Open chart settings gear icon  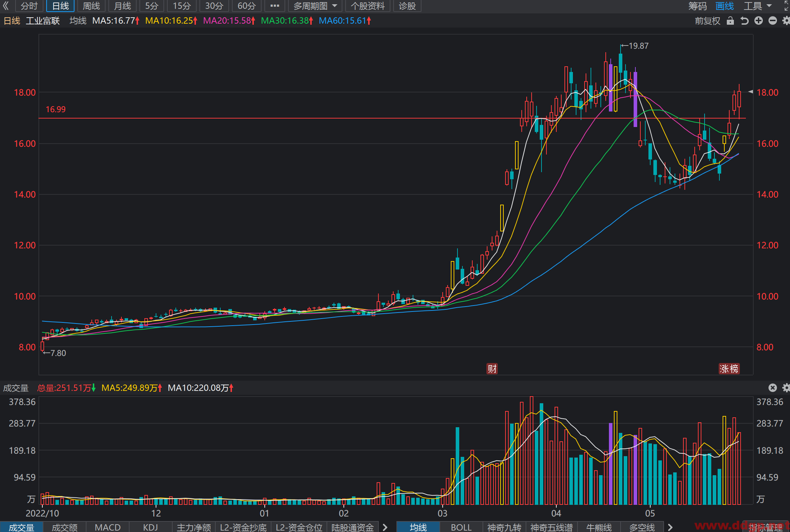[786, 21]
